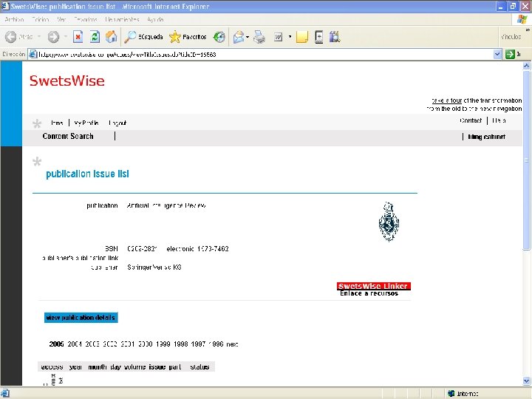Open the My Profile link
The height and width of the screenshot is (399, 532).
tap(86, 123)
